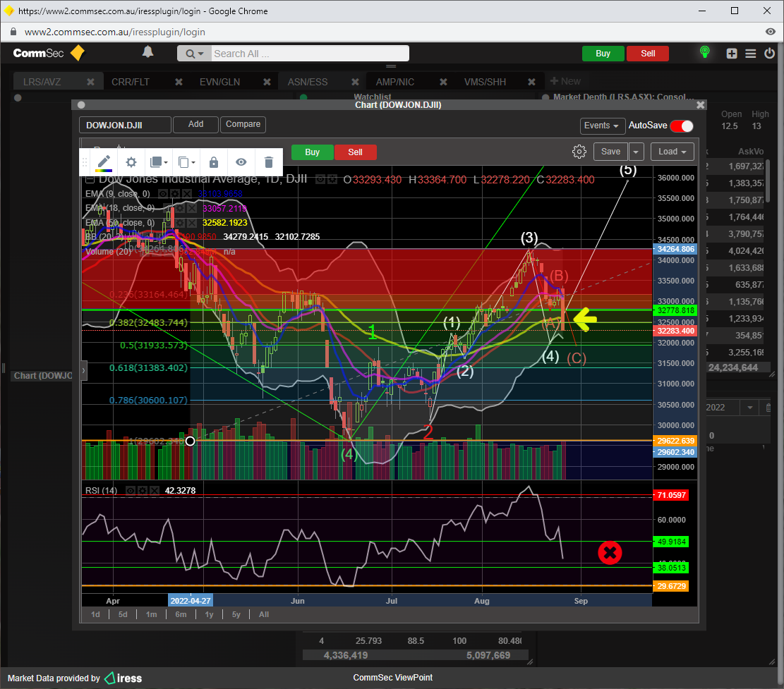Collapse the Dow Jones Industrial Average legend
The height and width of the screenshot is (689, 784).
pos(90,179)
